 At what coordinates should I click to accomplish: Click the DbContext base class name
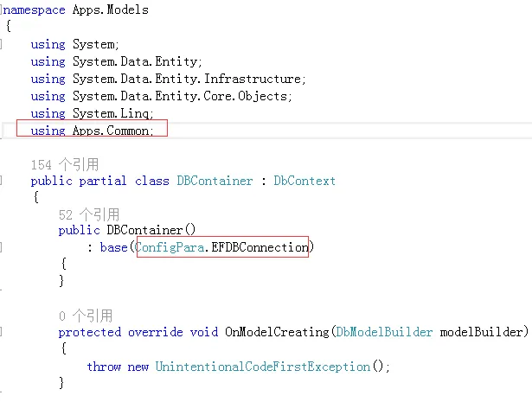coord(304,181)
